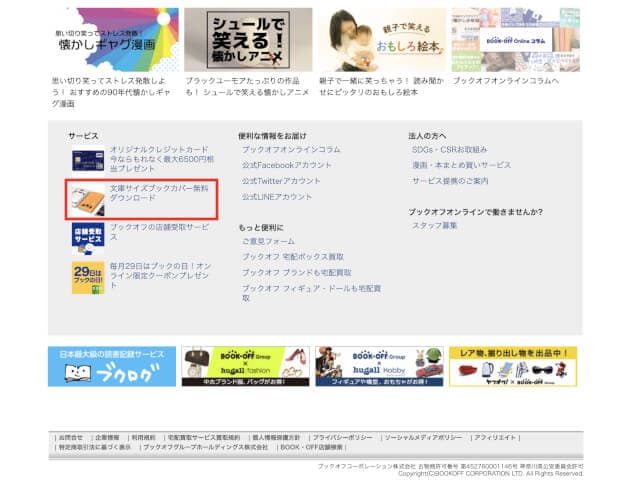Open the プライバシーポリシー footer link
Viewport: 640px width, 480px height.
coord(342,438)
